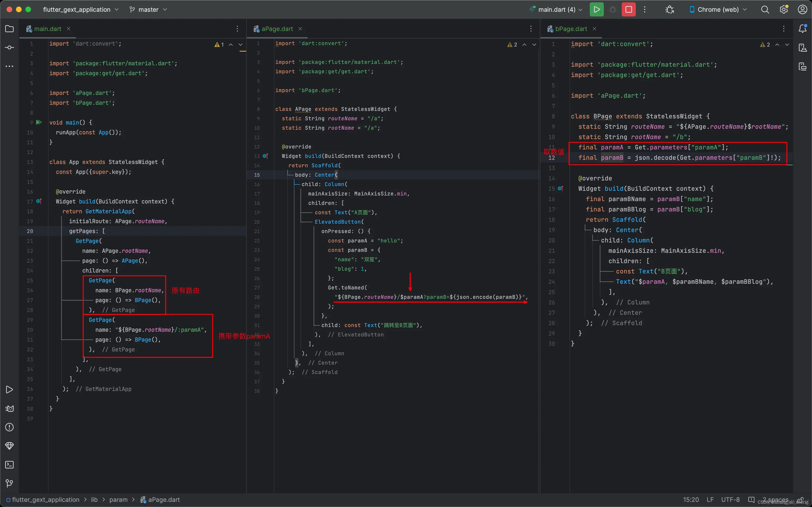Viewport: 812px width, 507px height.
Task: Click the green Run button
Action: [596, 9]
